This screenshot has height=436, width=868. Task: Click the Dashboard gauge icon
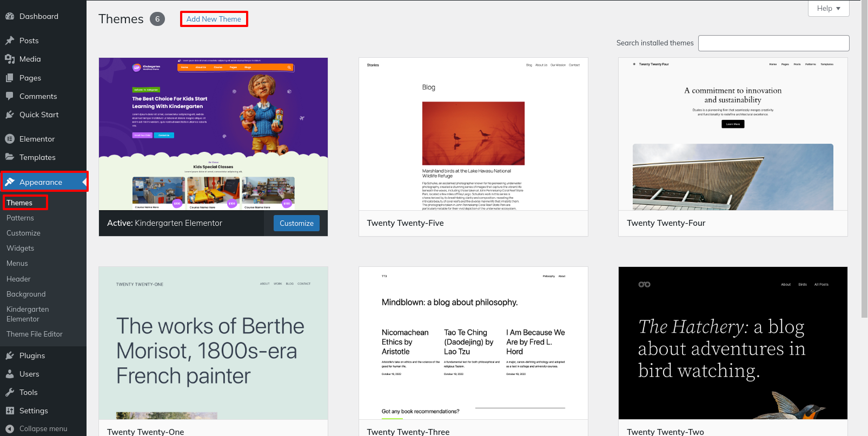(x=10, y=16)
